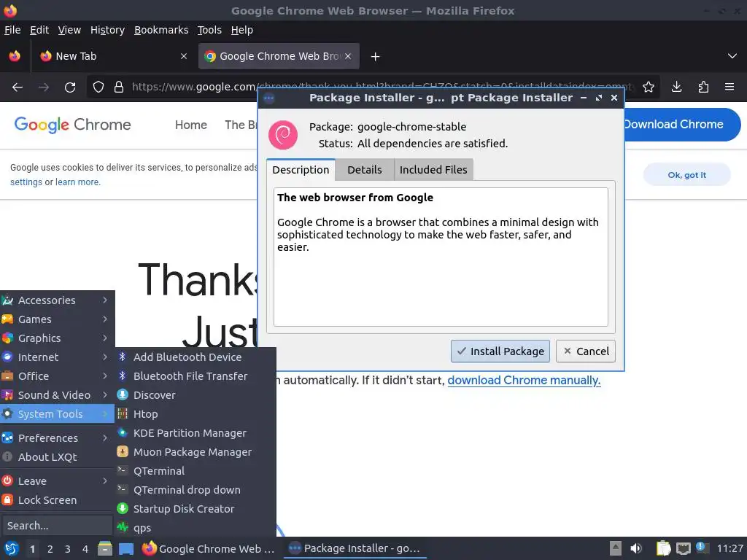Follow the download Chrome manually link
747x560 pixels.
click(524, 381)
